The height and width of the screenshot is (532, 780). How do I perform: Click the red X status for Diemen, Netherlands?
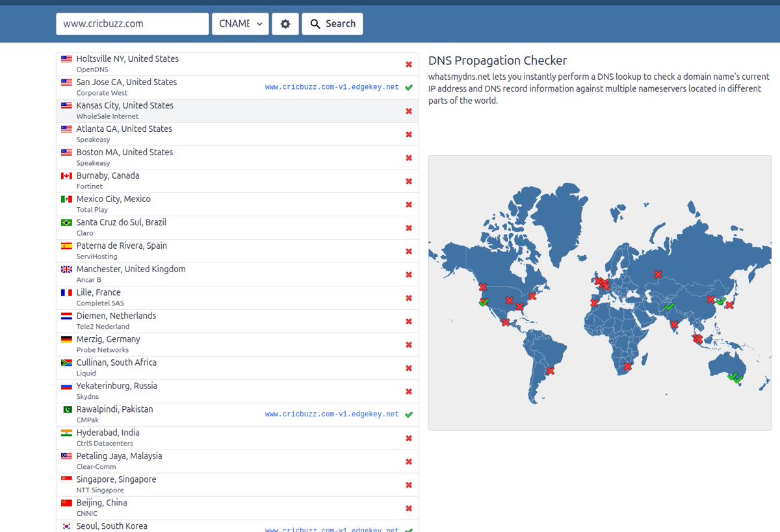coord(409,322)
